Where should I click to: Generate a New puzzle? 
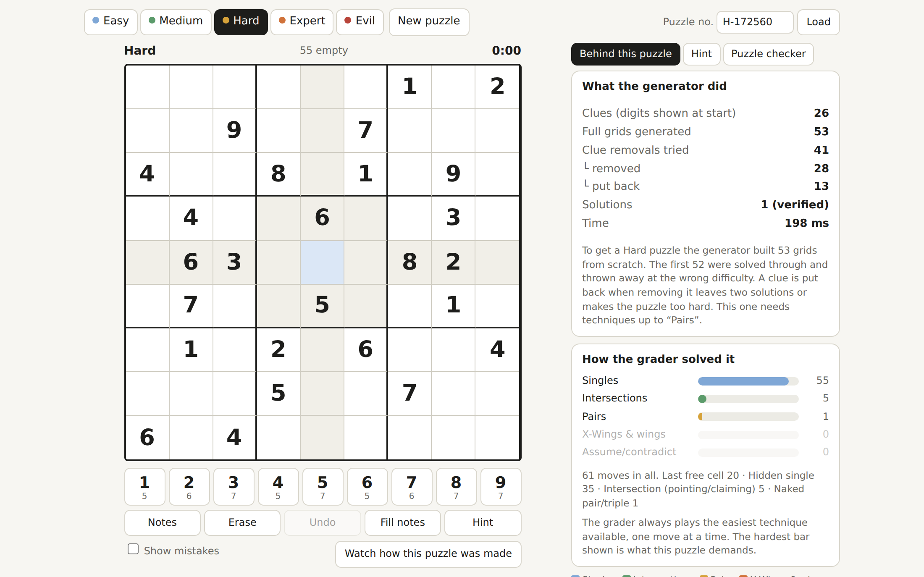(429, 21)
